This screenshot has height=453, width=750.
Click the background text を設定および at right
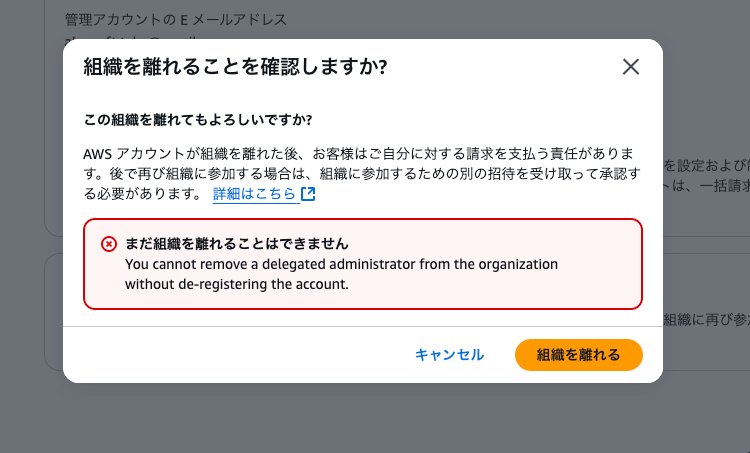click(706, 166)
